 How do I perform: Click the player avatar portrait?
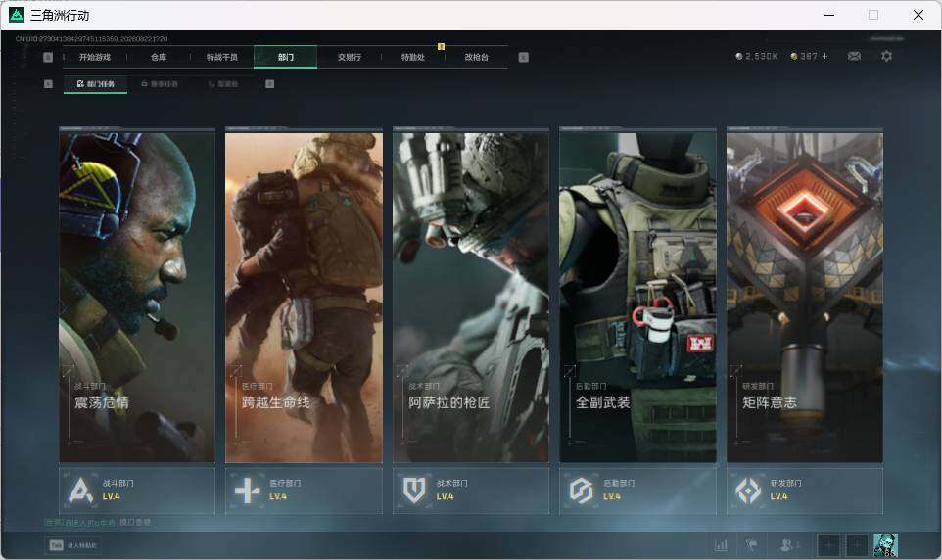885,545
